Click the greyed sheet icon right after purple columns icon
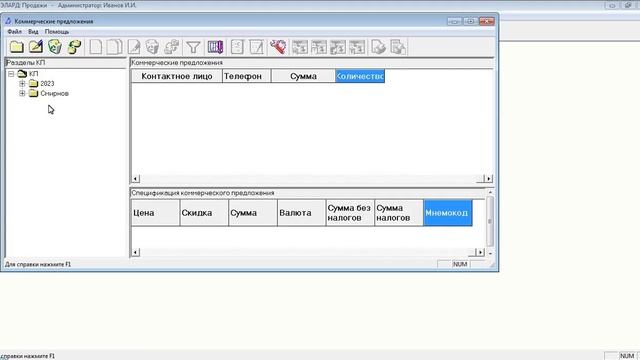The width and height of the screenshot is (640, 360). (237, 47)
